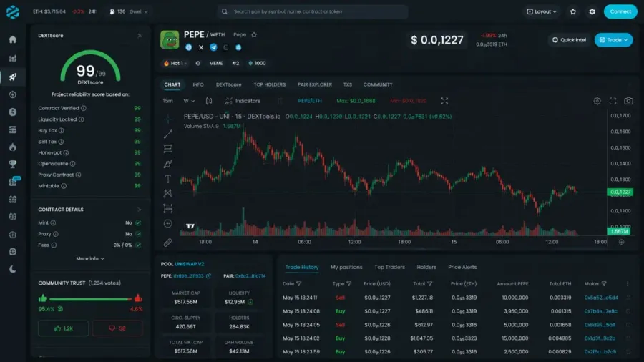Switch to the DEXTscore tab
The image size is (644, 362).
click(x=228, y=84)
